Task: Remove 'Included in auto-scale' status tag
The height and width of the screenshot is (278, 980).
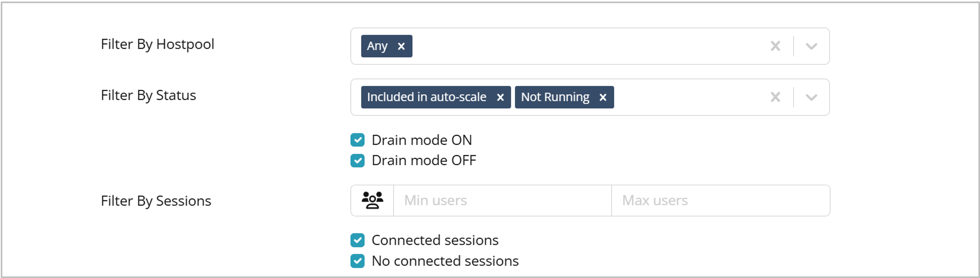Action: coord(500,97)
